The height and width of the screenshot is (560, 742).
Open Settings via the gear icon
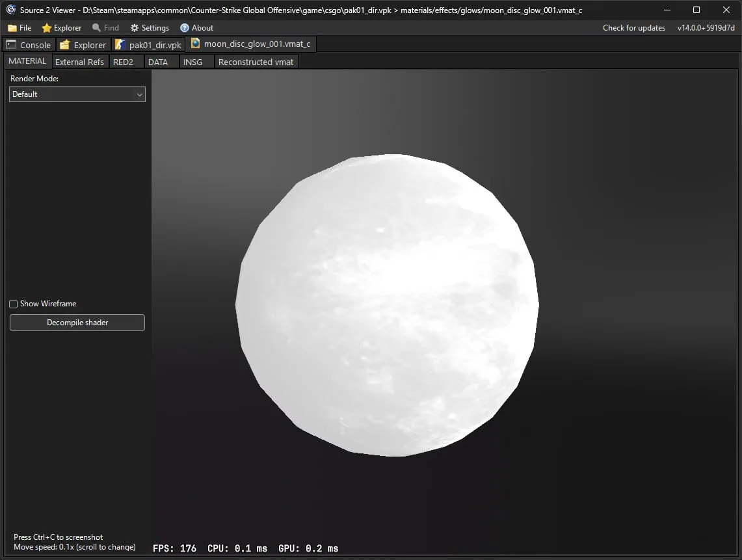coord(135,28)
